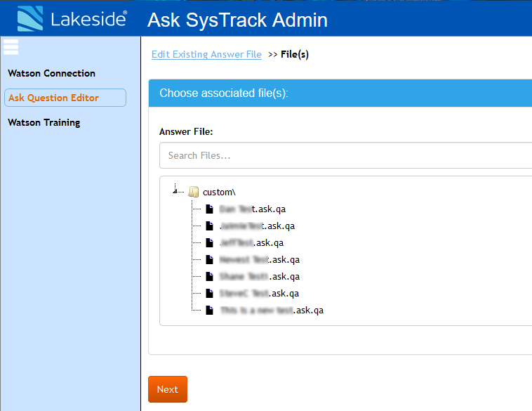
Task: Click the Answer File: label
Action: (x=186, y=132)
